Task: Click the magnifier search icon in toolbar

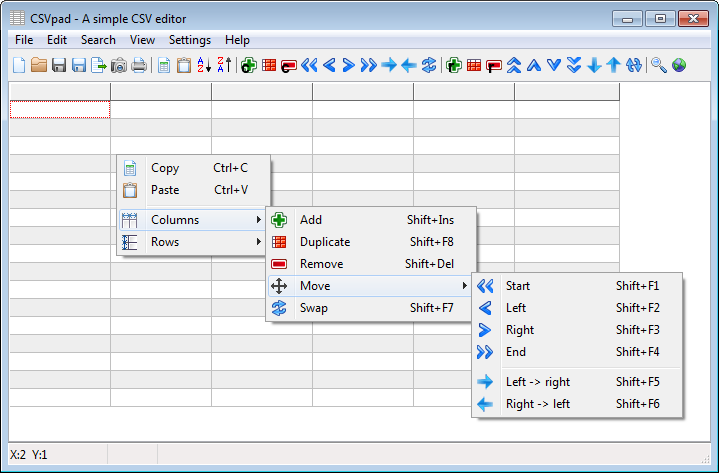Action: 658,66
